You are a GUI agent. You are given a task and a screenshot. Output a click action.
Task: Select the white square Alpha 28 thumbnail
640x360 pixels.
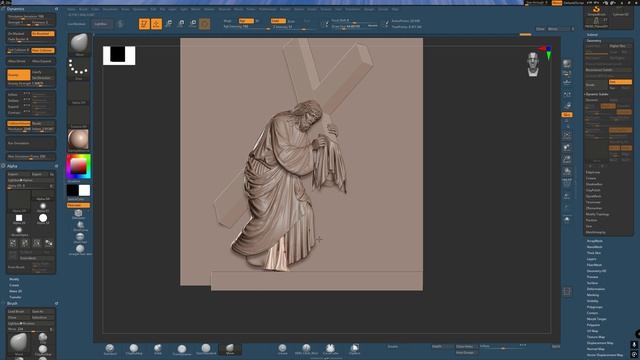pyautogui.click(x=19, y=218)
